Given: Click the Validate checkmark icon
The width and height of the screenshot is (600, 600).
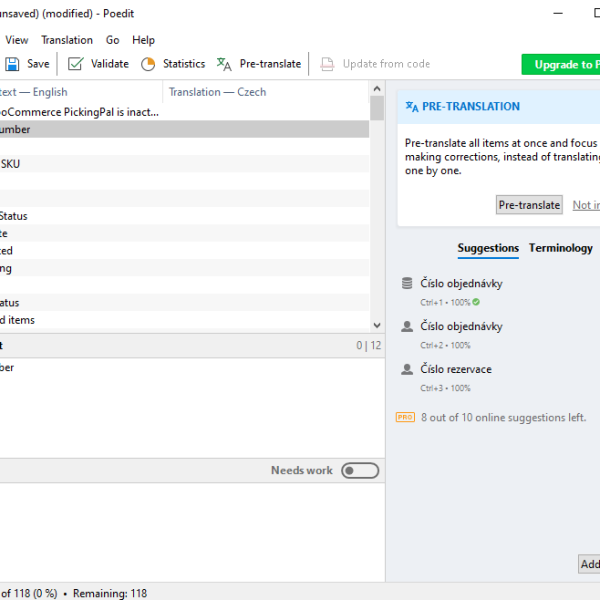Looking at the screenshot, I should click(76, 64).
